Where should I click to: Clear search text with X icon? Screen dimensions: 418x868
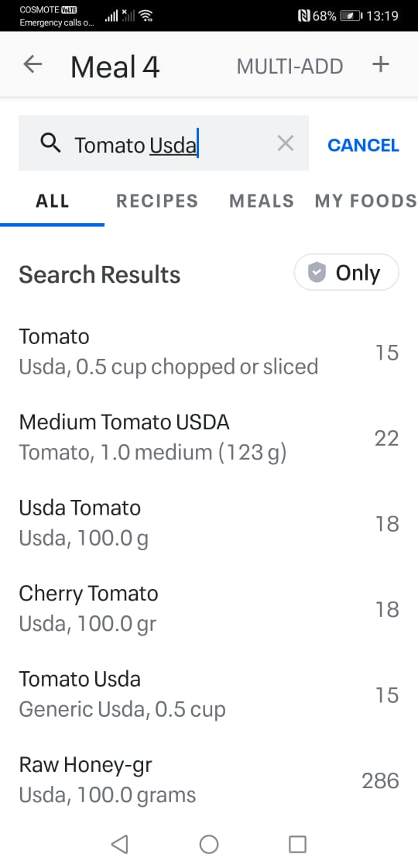(x=286, y=144)
